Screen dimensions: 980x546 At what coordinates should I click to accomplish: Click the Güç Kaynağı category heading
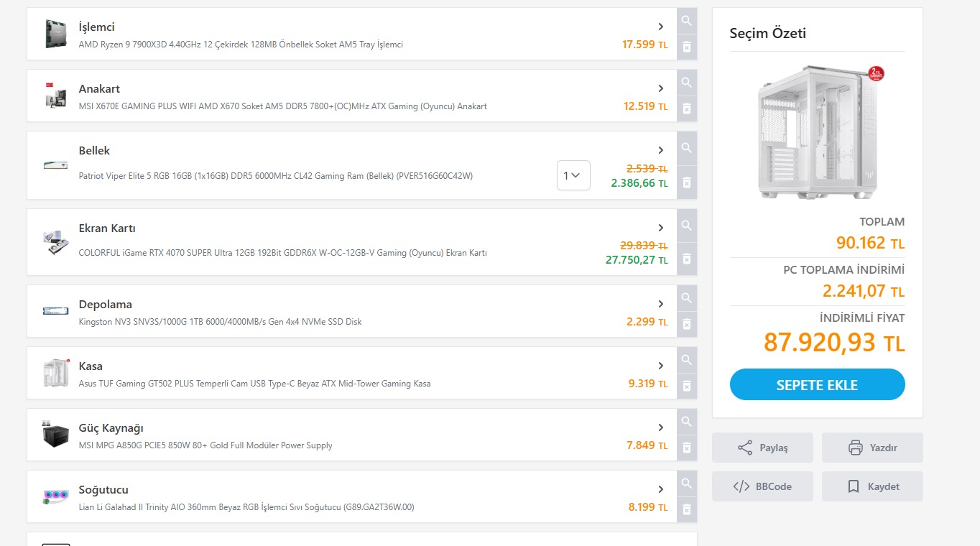tap(111, 428)
